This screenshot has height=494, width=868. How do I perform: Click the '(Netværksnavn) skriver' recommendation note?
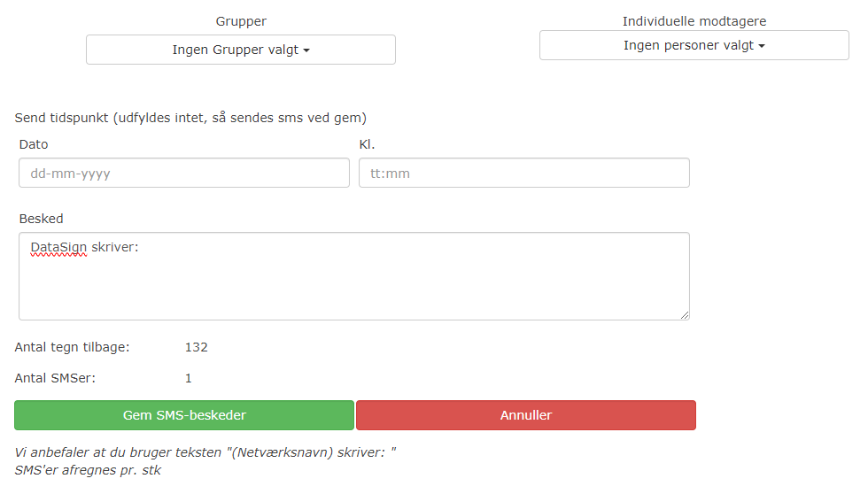click(x=205, y=452)
